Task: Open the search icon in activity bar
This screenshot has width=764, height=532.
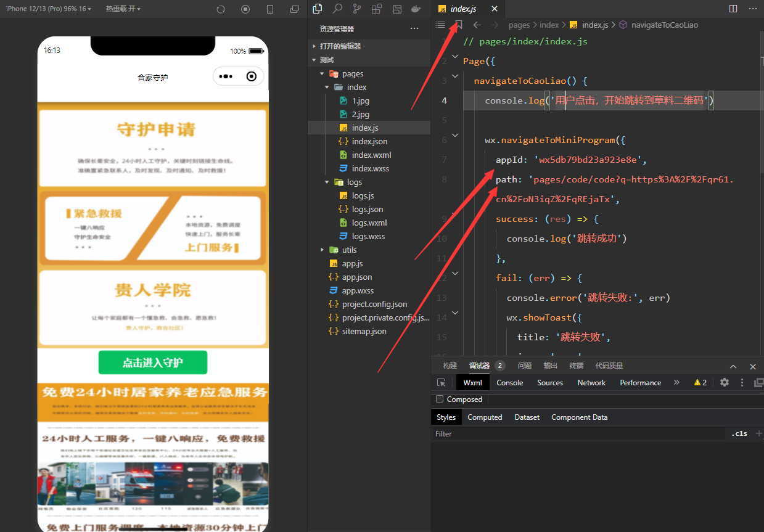Action: click(337, 9)
